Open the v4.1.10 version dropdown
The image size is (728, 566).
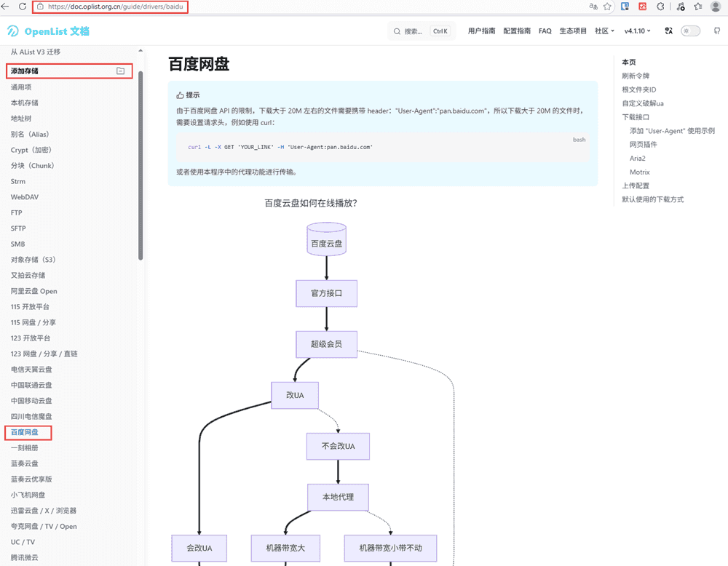(637, 31)
